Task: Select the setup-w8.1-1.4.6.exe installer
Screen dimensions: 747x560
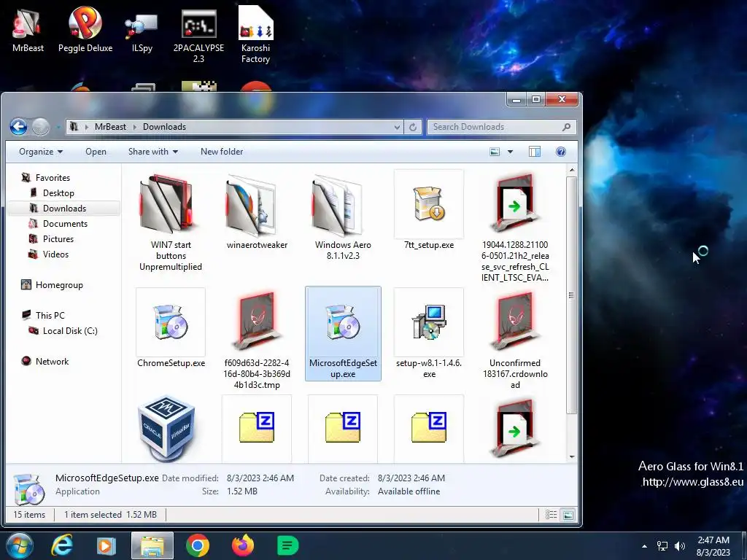Action: [429, 334]
